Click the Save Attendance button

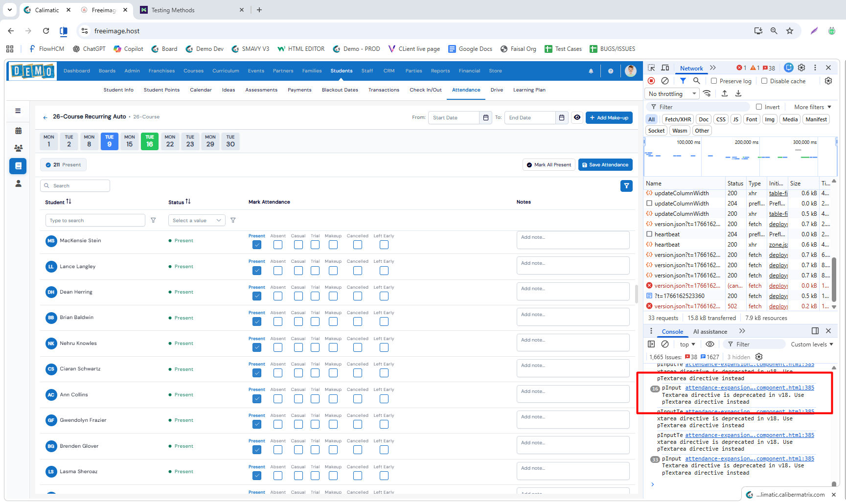click(x=605, y=165)
